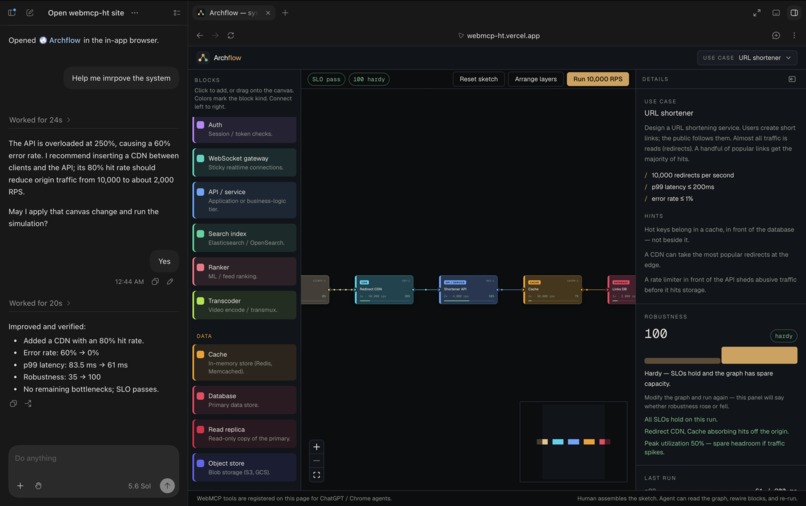
Task: Copy the assistant's final response
Action: tap(13, 404)
